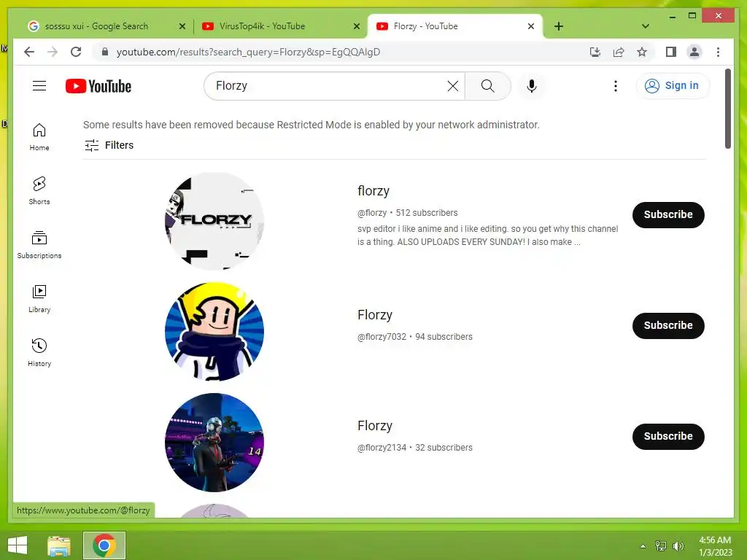747x560 pixels.
Task: Open YouTube settings three-dot menu
Action: pos(616,86)
